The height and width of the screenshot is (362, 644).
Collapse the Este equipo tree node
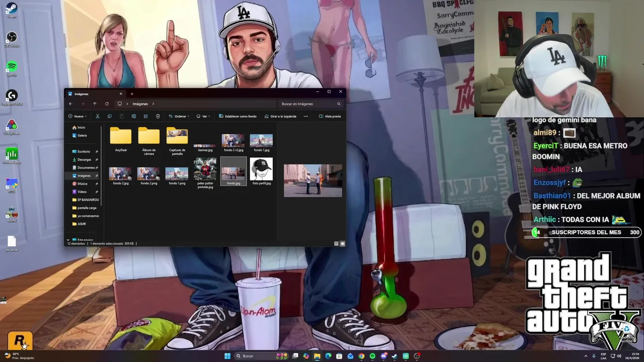68,240
